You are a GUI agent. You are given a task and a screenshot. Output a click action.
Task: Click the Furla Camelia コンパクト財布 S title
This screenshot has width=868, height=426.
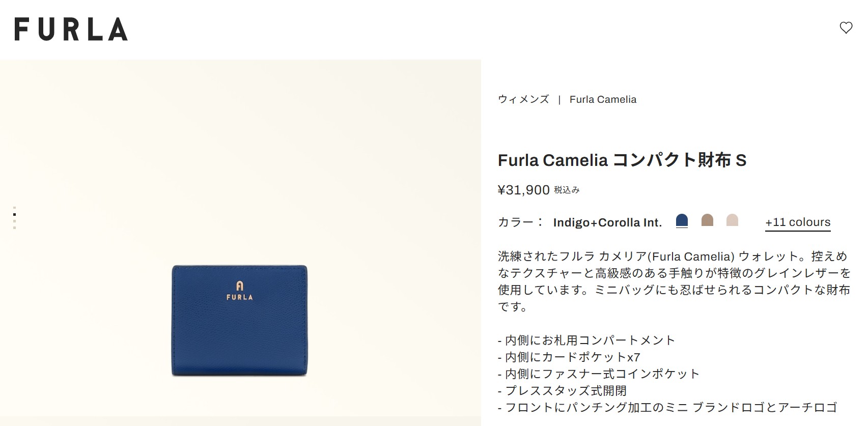[x=622, y=160]
